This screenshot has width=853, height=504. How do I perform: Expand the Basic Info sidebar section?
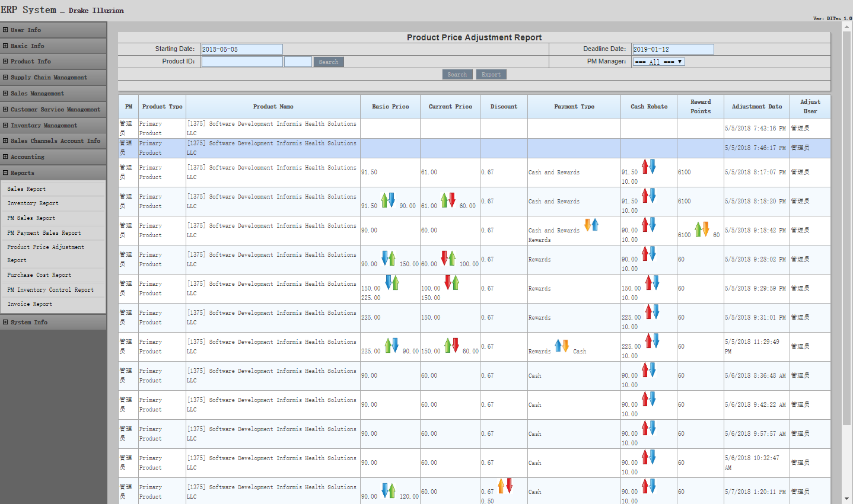point(53,46)
